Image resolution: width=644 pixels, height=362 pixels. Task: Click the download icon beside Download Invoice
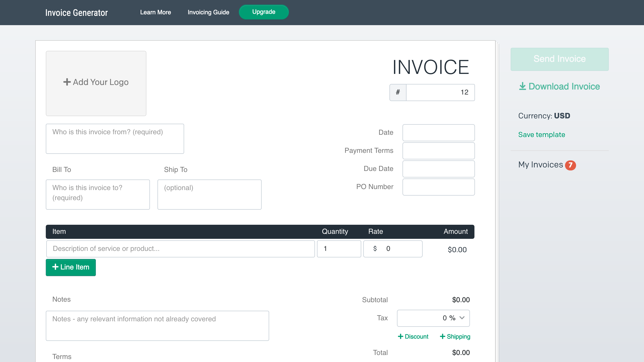pyautogui.click(x=523, y=86)
